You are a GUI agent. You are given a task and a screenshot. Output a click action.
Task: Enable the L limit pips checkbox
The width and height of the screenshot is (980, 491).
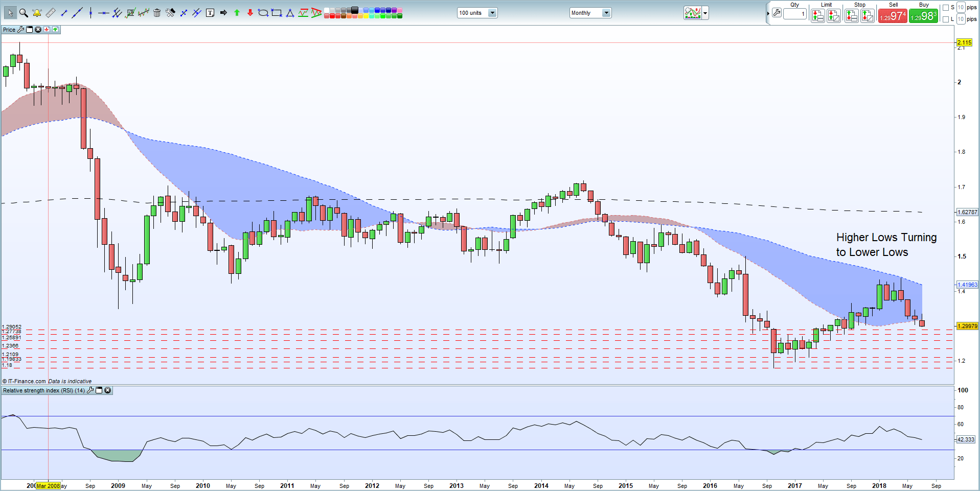946,19
